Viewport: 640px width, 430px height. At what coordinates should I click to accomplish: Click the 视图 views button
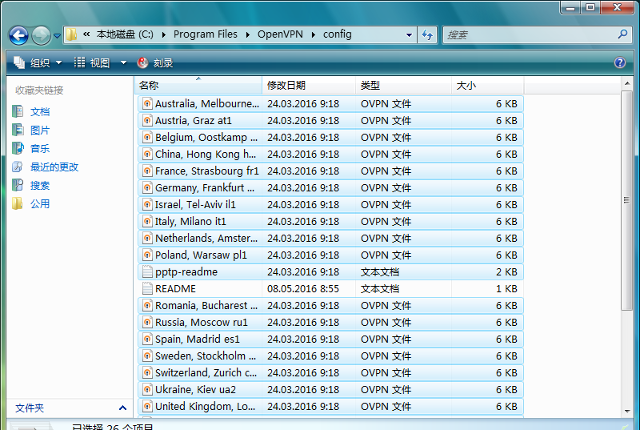click(92, 63)
